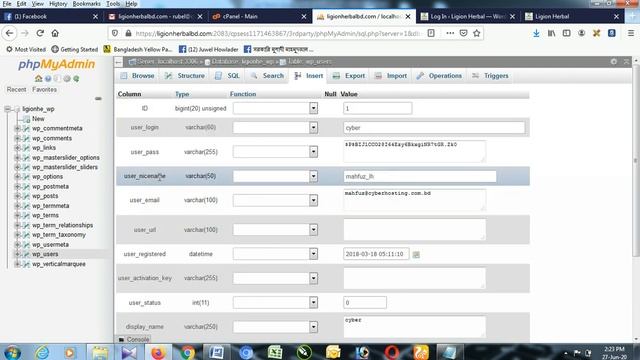This screenshot has width=640, height=360.
Task: Open the Console panel
Action: 133,339
